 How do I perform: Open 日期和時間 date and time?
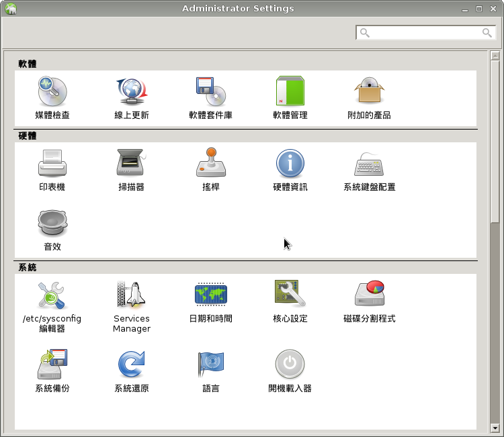point(210,302)
